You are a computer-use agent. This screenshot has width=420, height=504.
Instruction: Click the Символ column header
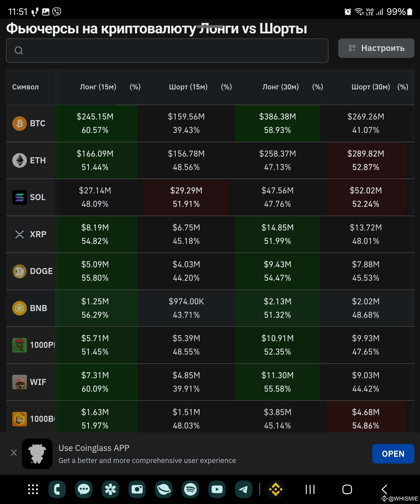click(x=25, y=87)
